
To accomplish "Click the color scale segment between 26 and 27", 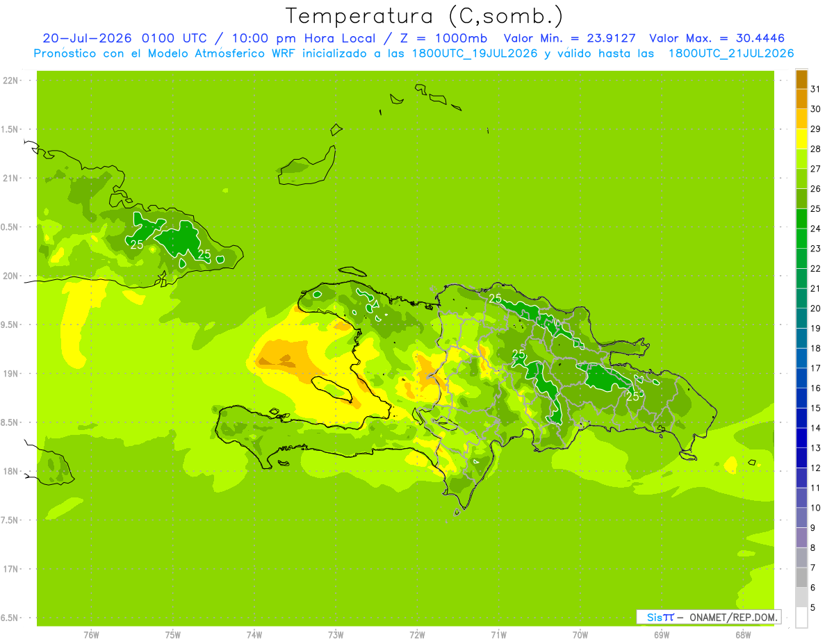I will 801,179.
